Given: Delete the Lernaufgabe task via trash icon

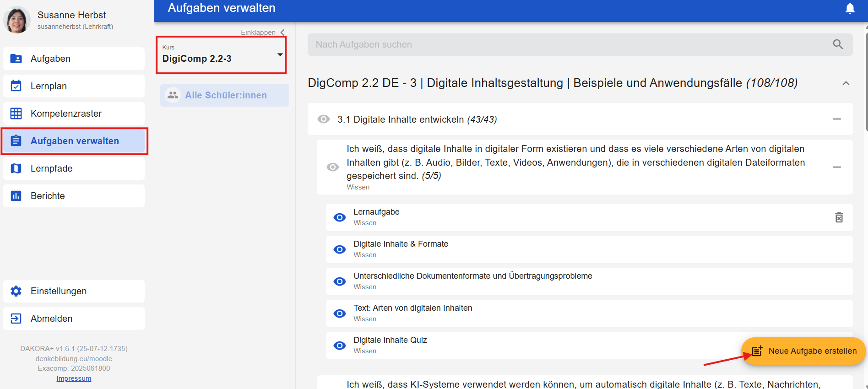Looking at the screenshot, I should (839, 217).
